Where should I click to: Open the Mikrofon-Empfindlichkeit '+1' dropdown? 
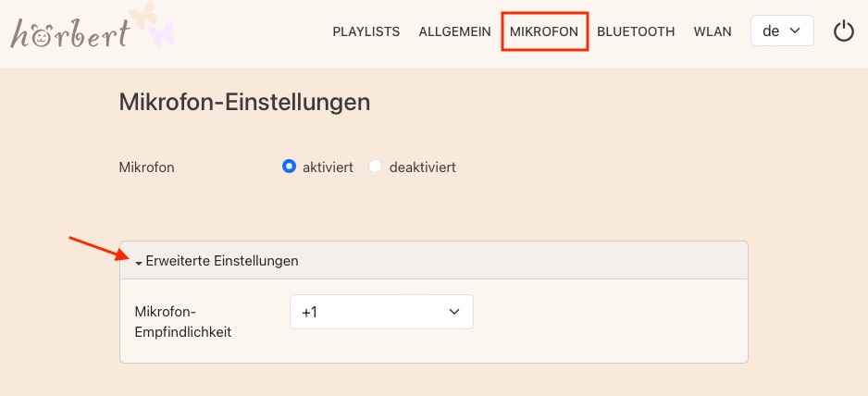pyautogui.click(x=381, y=313)
